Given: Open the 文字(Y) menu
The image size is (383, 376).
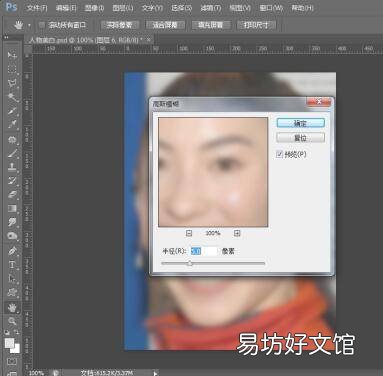Looking at the screenshot, I should (152, 8).
